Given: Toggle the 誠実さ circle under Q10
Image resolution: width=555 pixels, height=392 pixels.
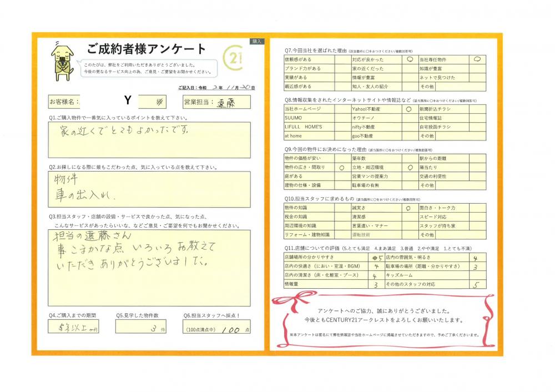Looking at the screenshot, I should [x=409, y=207].
